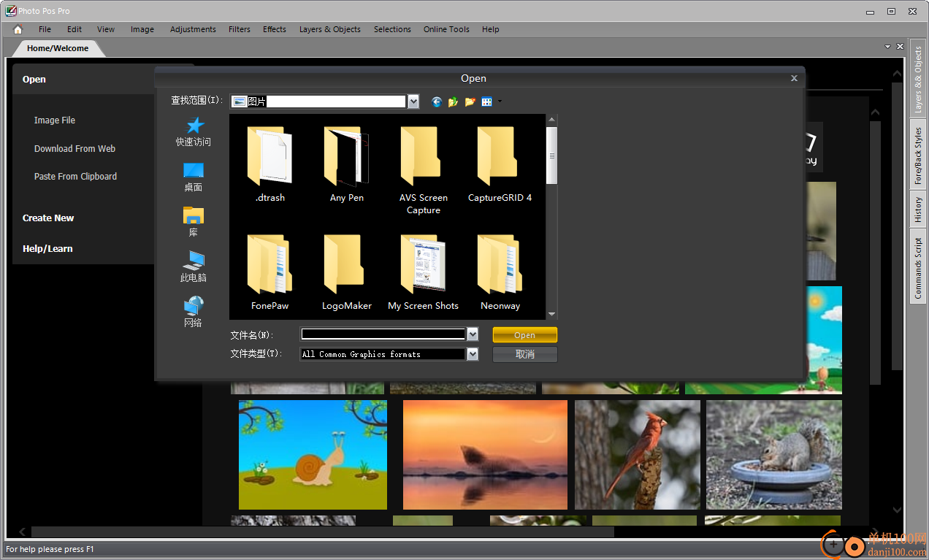
Task: Open the View menu
Action: (106, 29)
